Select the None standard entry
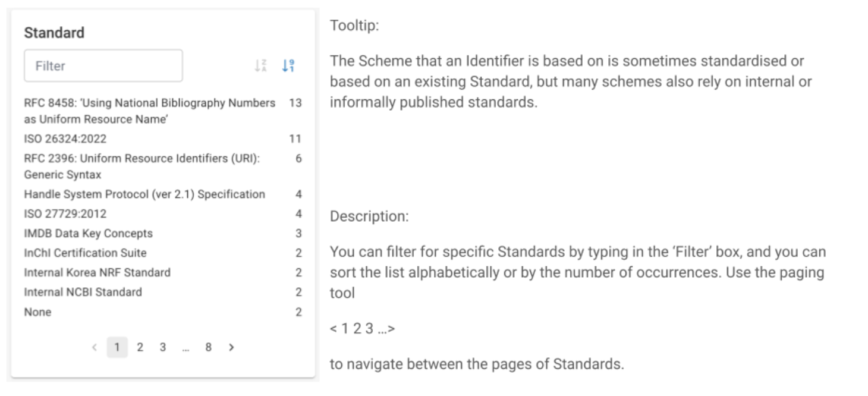868x396 pixels. (x=163, y=312)
